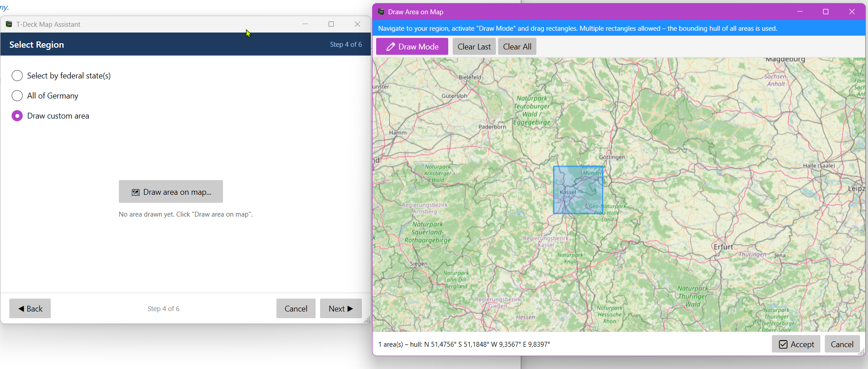Screen dimensions: 868x369
Task: Click the Göttingen label on the map
Action: pyautogui.click(x=612, y=157)
